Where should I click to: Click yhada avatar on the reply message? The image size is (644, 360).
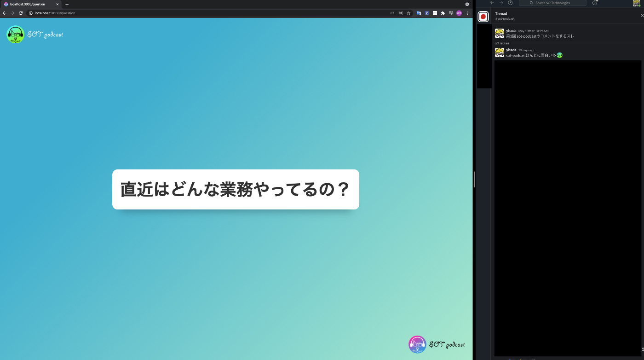tap(500, 52)
